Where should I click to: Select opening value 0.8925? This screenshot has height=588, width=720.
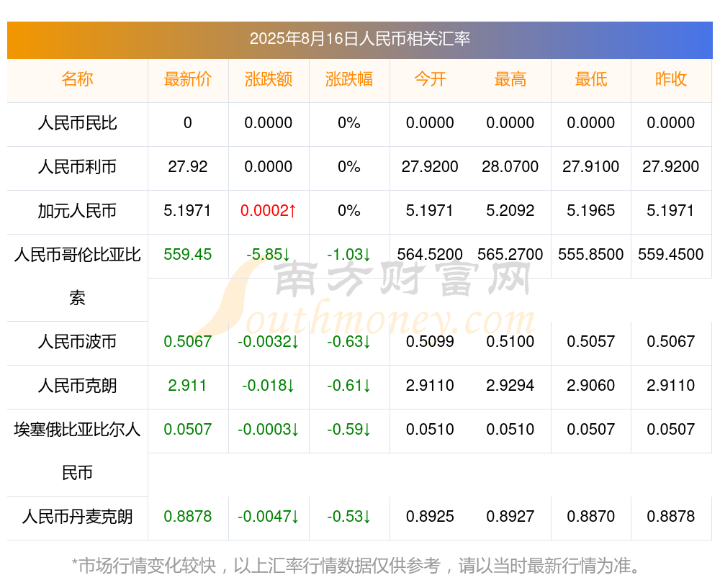tap(430, 517)
